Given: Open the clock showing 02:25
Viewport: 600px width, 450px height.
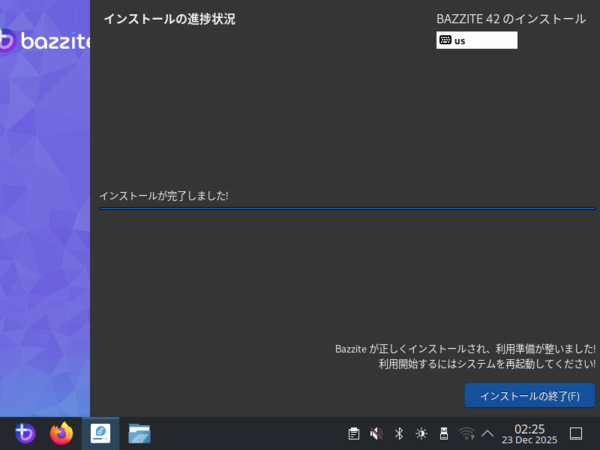Looking at the screenshot, I should tap(529, 434).
